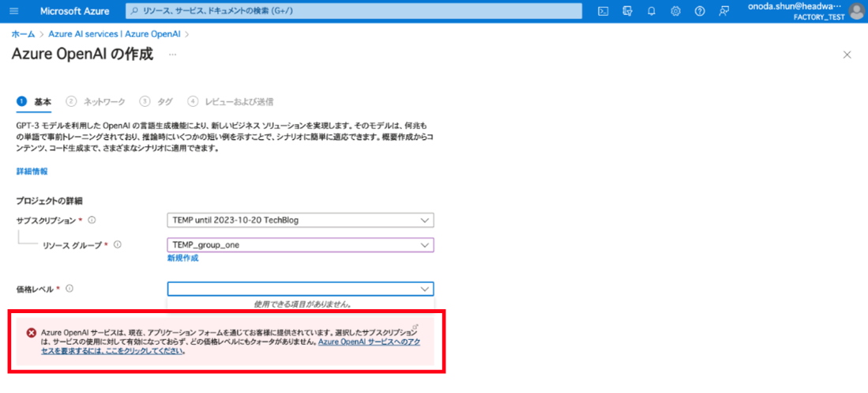
Task: Show notifications via the bell icon
Action: pyautogui.click(x=652, y=11)
